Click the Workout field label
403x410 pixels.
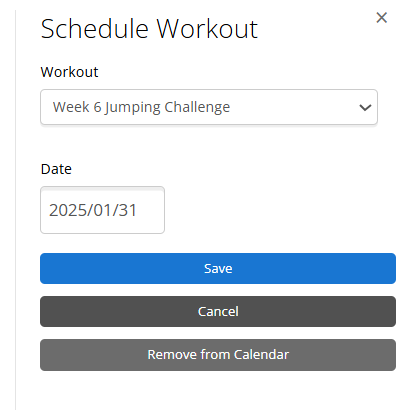coord(69,72)
